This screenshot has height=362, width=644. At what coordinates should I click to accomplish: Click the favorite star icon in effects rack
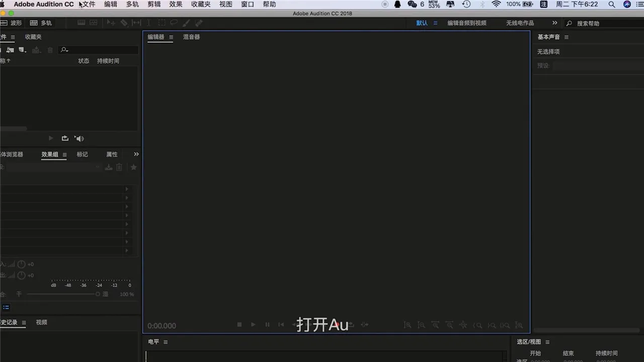[x=133, y=167]
